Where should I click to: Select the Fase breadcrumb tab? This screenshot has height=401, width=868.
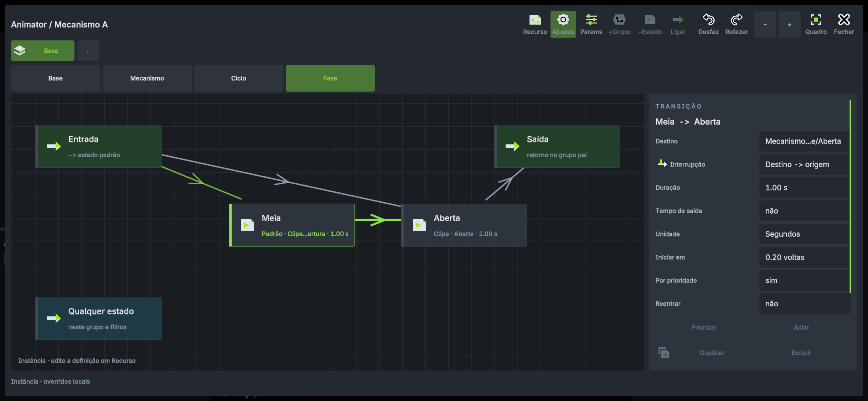(330, 78)
